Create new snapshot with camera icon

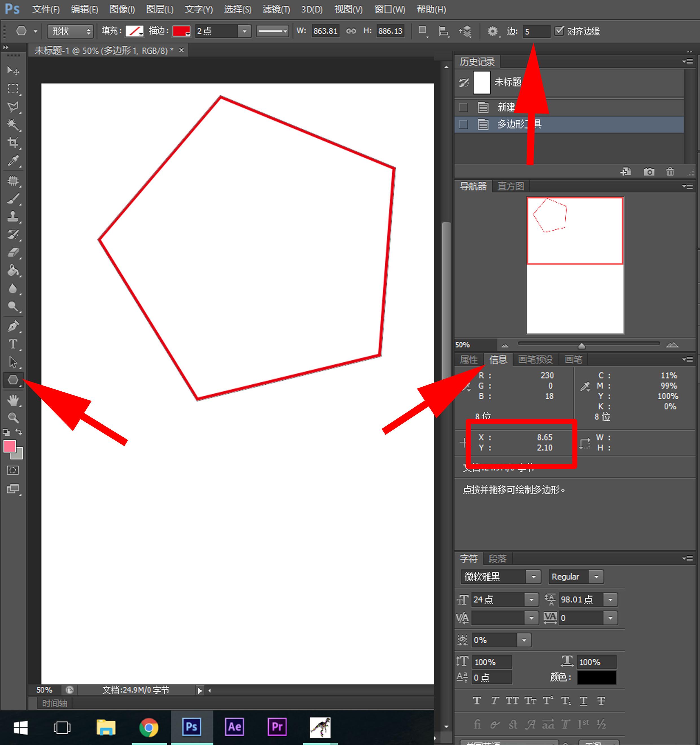click(649, 172)
